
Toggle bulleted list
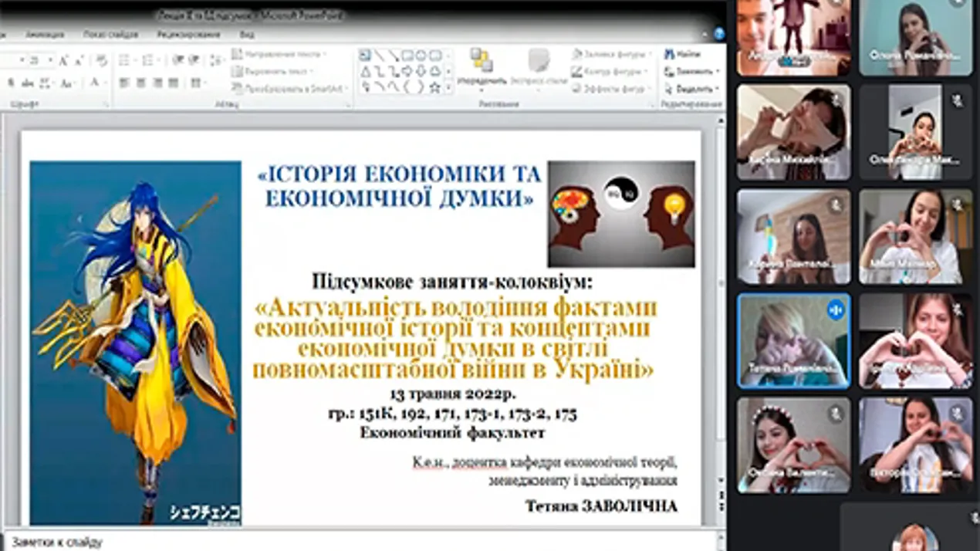pos(126,59)
